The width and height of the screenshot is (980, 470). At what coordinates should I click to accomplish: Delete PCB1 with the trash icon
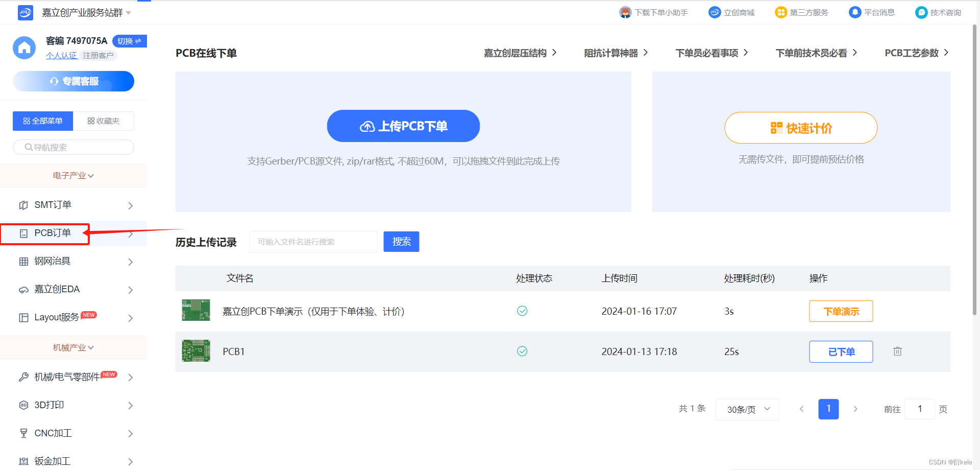tap(898, 351)
